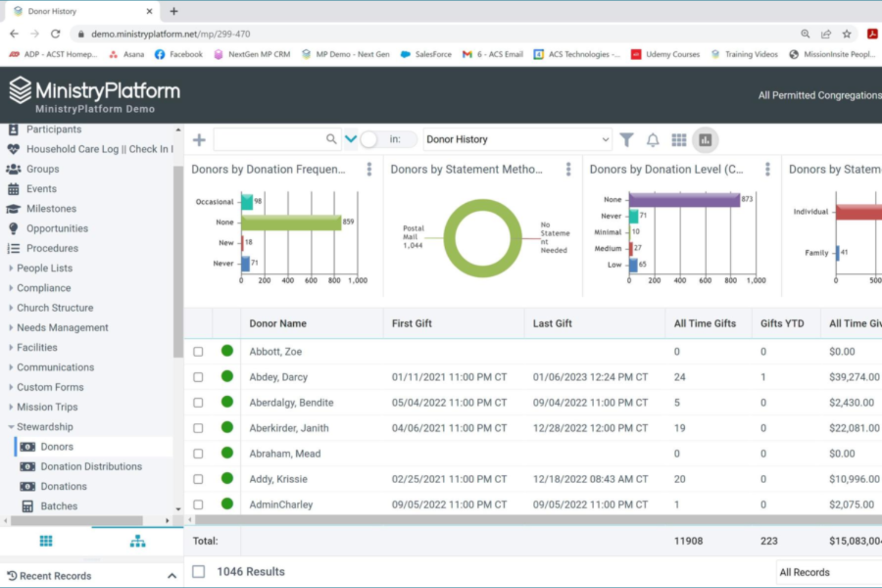
Task: Click the None bar in Donation Level chart
Action: click(685, 200)
